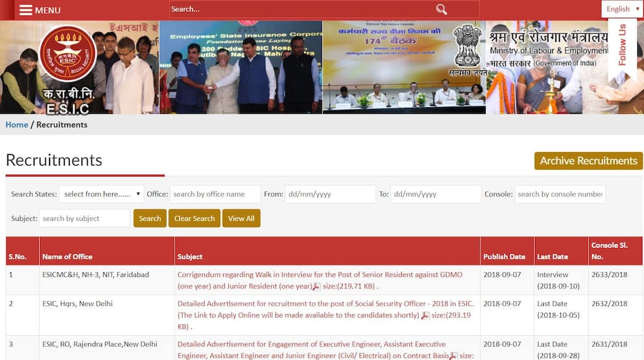The image size is (644, 360).
Task: Expand the Search States dropdown
Action: coord(101,194)
